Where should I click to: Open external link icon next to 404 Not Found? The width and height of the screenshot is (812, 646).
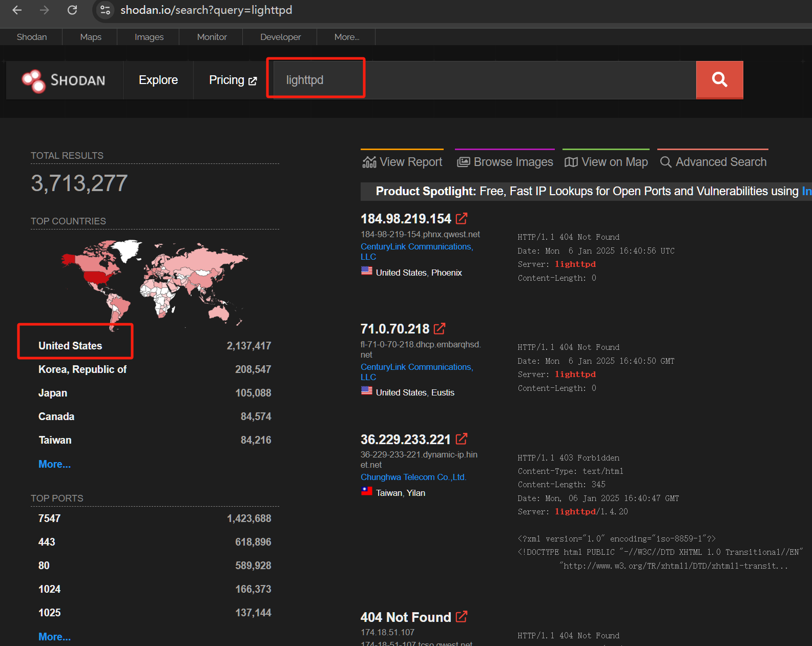pos(462,617)
